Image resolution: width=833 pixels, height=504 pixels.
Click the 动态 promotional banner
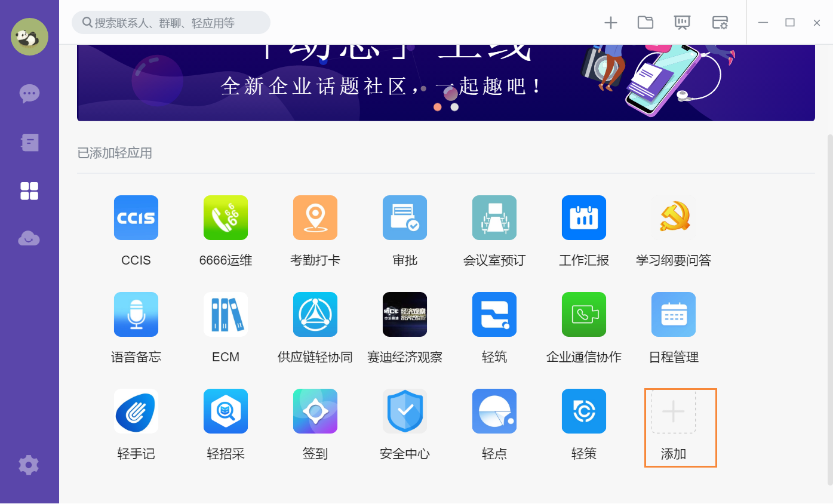[x=446, y=82]
